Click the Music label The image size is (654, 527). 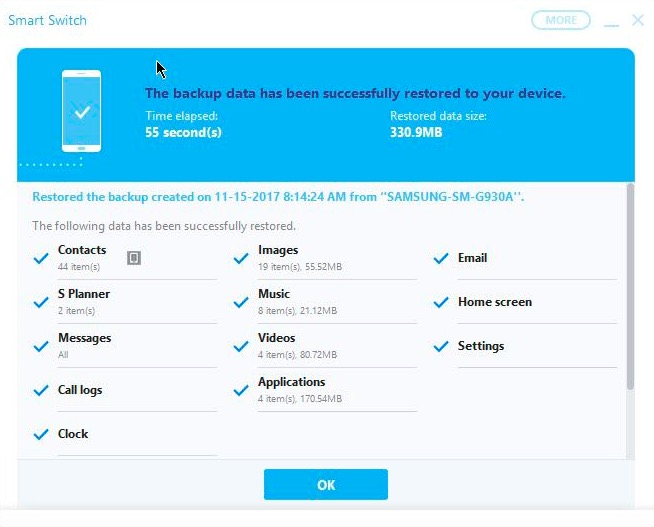(274, 294)
